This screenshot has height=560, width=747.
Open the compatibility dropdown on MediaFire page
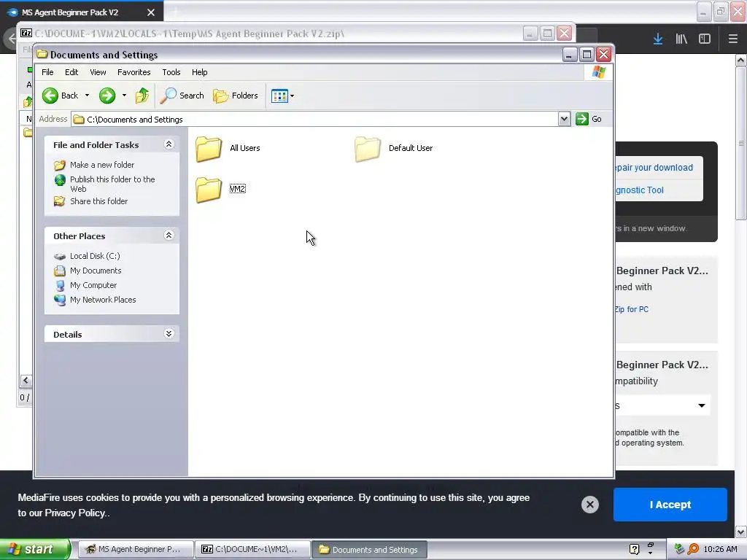[x=662, y=405]
